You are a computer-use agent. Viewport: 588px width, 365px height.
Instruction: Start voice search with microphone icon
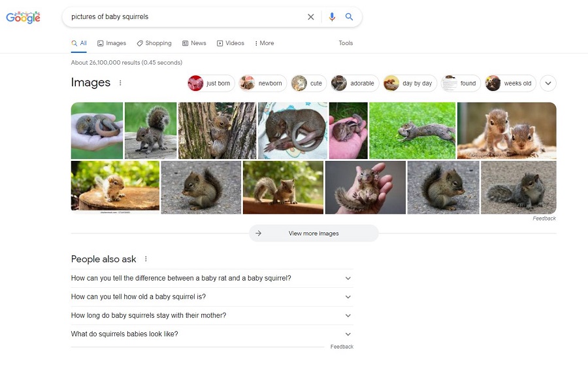[332, 17]
